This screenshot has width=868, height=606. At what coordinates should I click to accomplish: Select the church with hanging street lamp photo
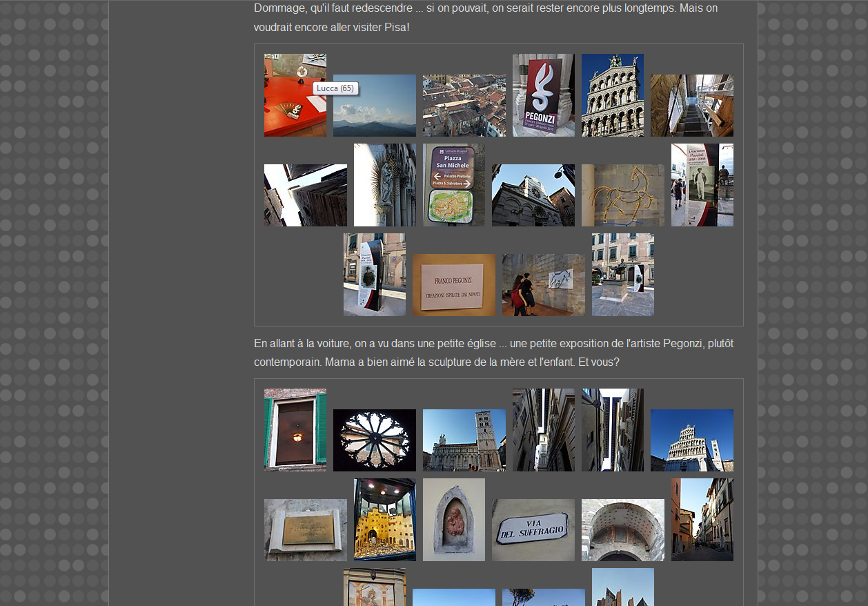pos(533,195)
